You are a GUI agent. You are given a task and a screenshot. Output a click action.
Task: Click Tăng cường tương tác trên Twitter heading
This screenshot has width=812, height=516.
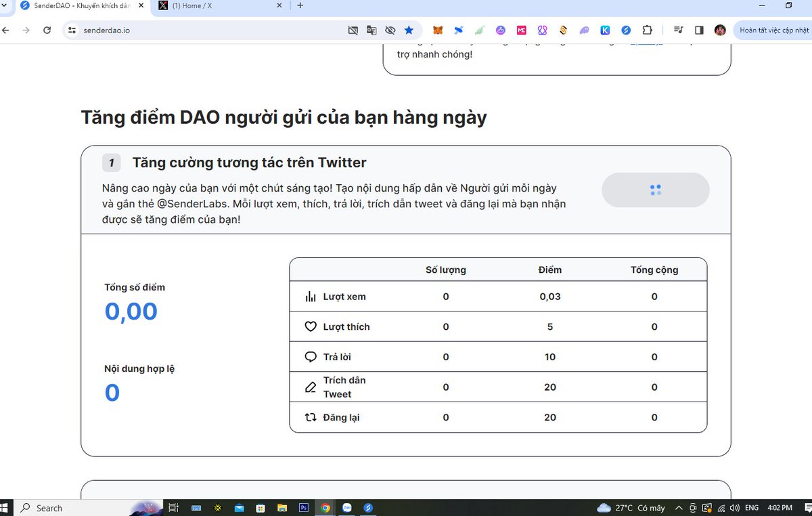[250, 163]
